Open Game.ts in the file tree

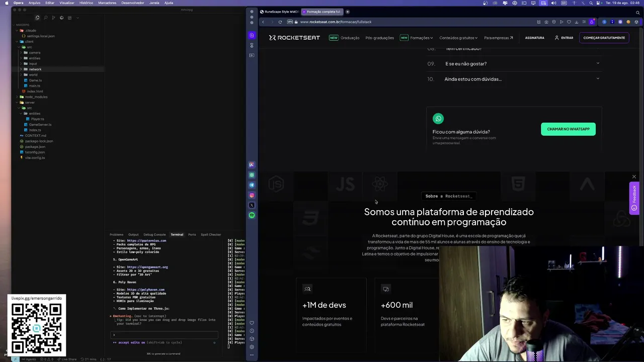35,80
